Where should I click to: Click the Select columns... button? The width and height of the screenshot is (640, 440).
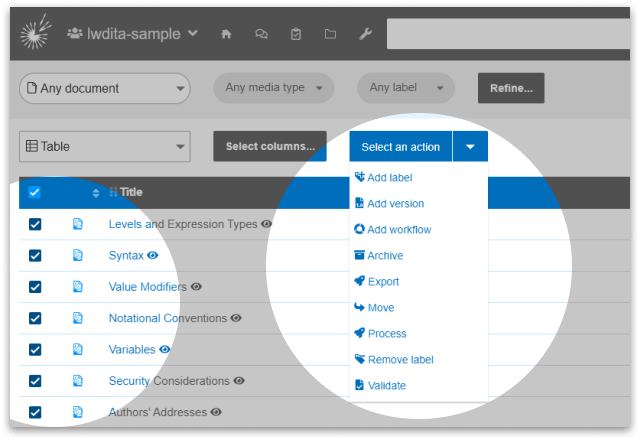[270, 146]
